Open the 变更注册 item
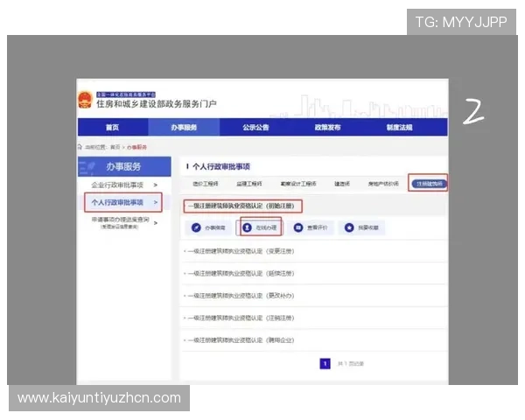 241,251
